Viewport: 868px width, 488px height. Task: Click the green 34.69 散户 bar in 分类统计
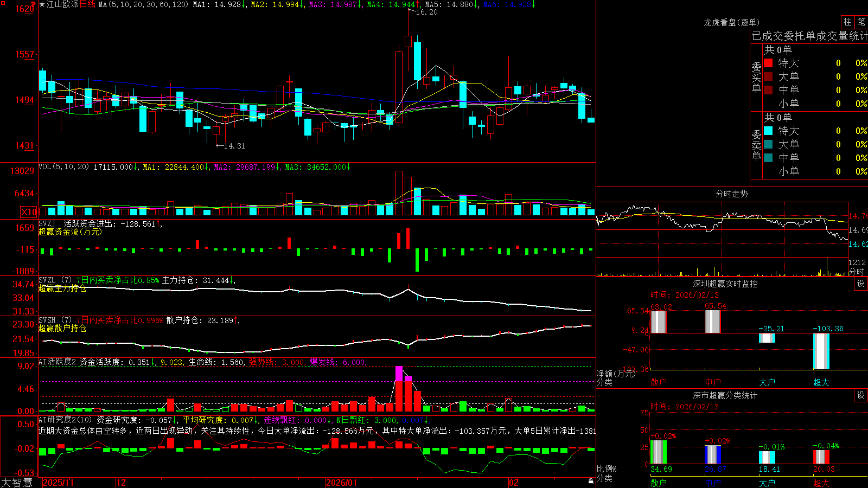[x=659, y=452]
